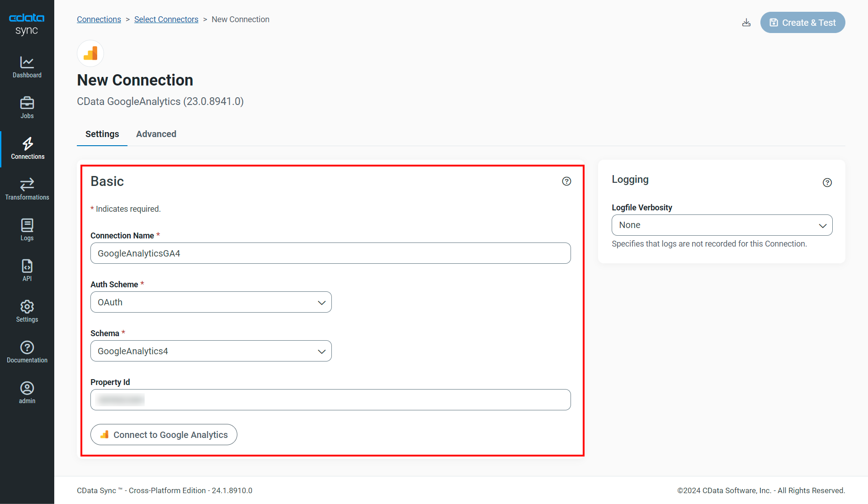Click the copyright notice in footer
The width and height of the screenshot is (868, 504).
761,490
